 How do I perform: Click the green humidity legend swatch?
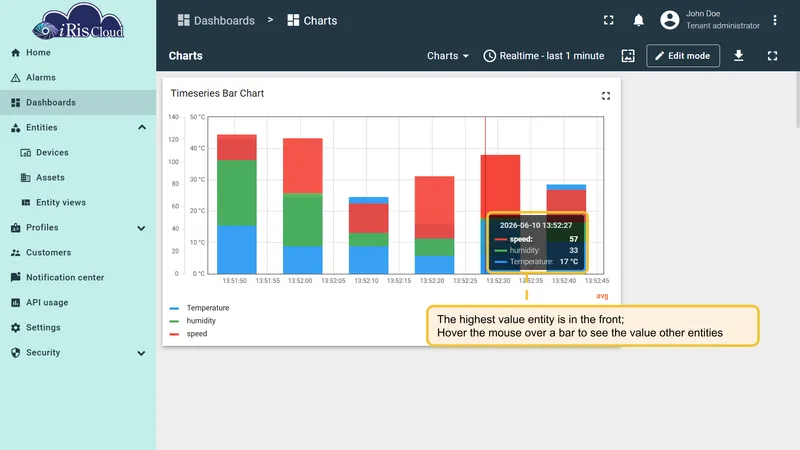(174, 321)
